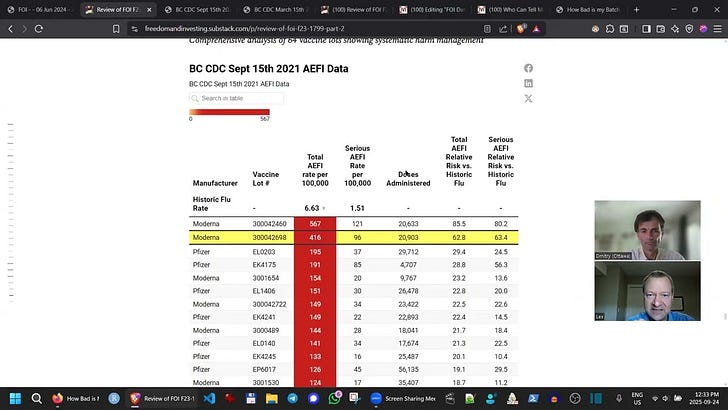Switch to Zoom Screen Sharing Meeting taskbar item
This screenshot has height=410, width=728.
[x=403, y=398]
